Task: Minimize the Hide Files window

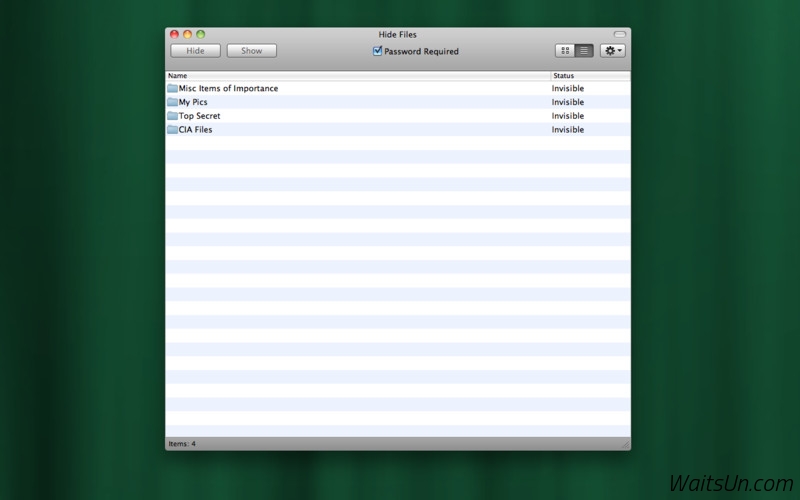Action: (187, 34)
